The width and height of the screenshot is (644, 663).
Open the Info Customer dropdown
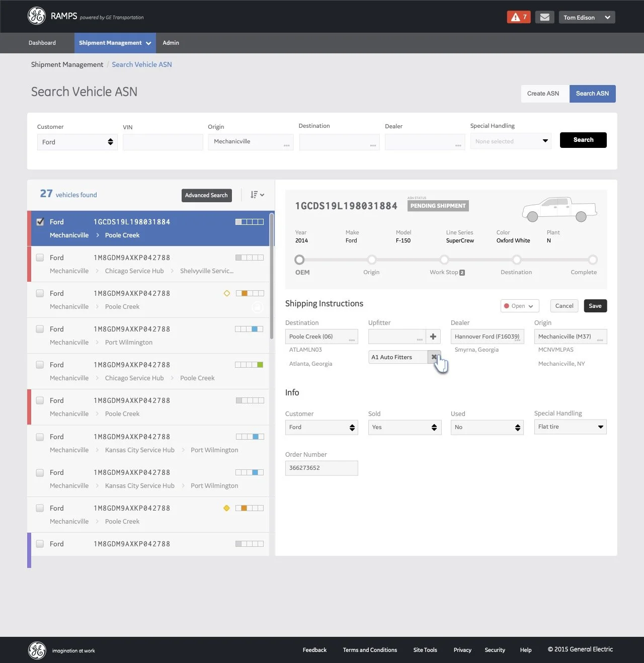click(x=321, y=427)
